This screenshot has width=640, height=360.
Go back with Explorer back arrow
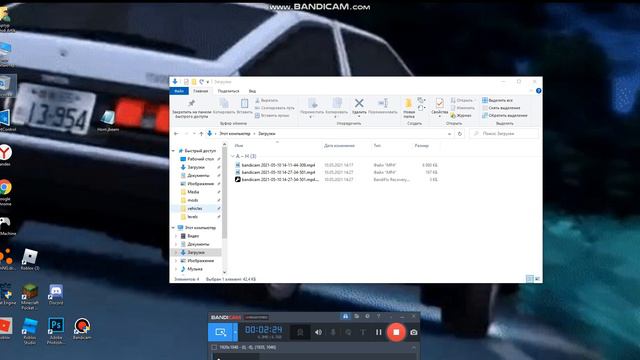(x=176, y=133)
